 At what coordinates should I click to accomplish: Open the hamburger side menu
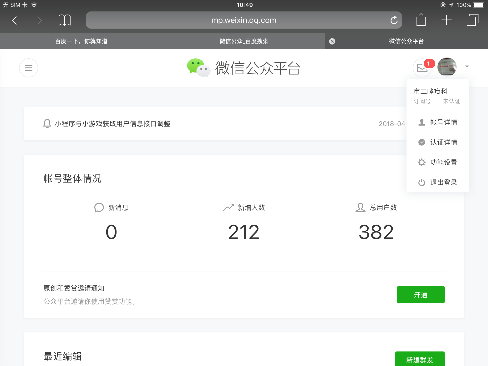coord(28,68)
